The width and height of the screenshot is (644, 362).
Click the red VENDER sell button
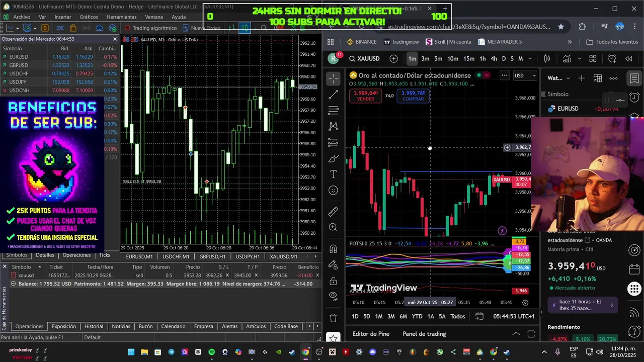365,96
